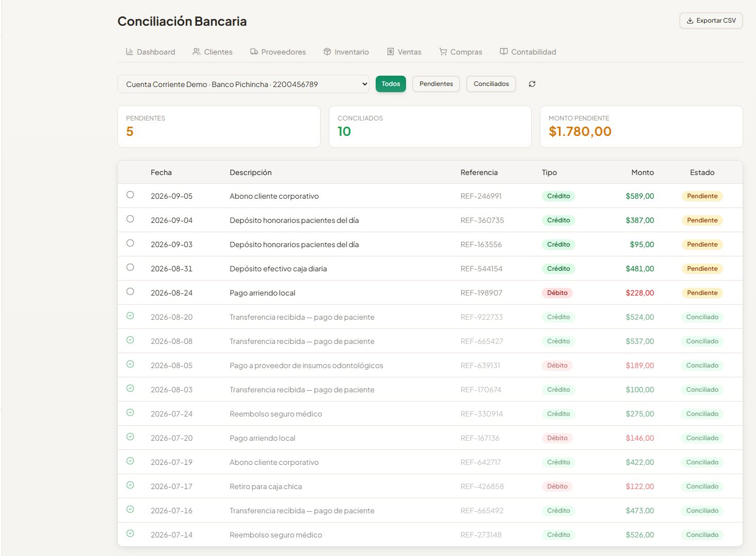Click the refresh icon next to Conciliados
Viewport: 756px width, 556px height.
[532, 84]
